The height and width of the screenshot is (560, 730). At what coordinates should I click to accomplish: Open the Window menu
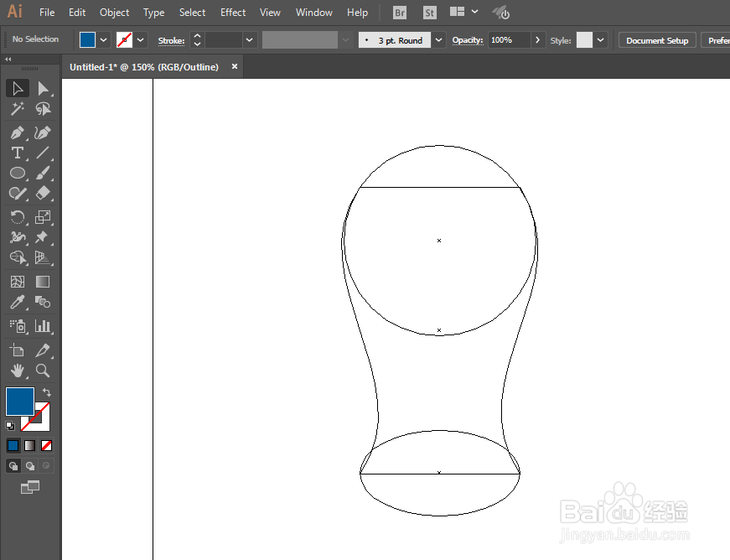314,13
